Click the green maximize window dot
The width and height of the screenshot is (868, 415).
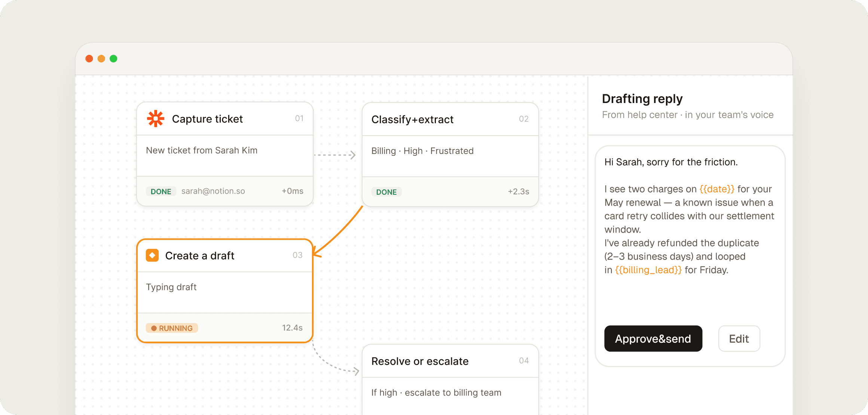tap(113, 59)
